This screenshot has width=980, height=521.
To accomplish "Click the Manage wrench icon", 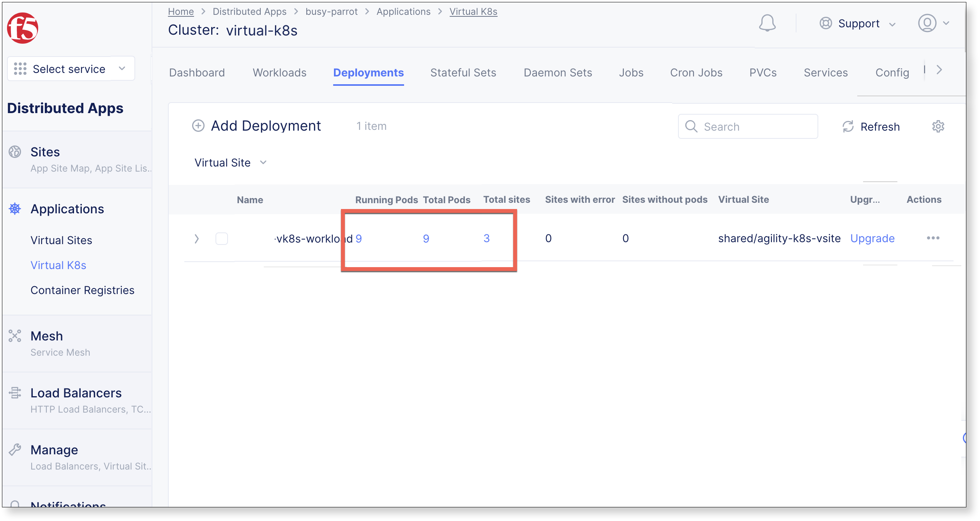I will pos(15,450).
